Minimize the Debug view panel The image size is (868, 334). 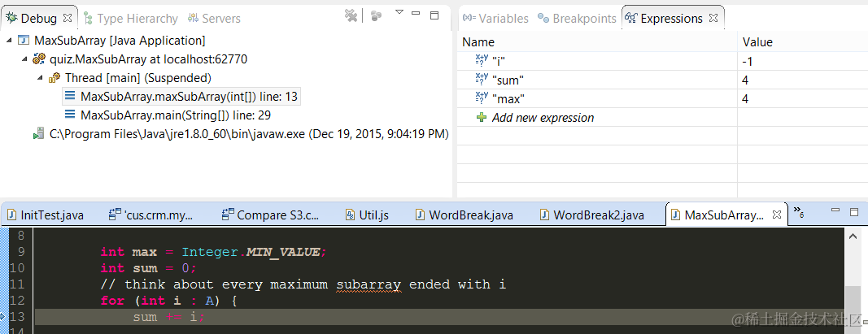pyautogui.click(x=417, y=14)
